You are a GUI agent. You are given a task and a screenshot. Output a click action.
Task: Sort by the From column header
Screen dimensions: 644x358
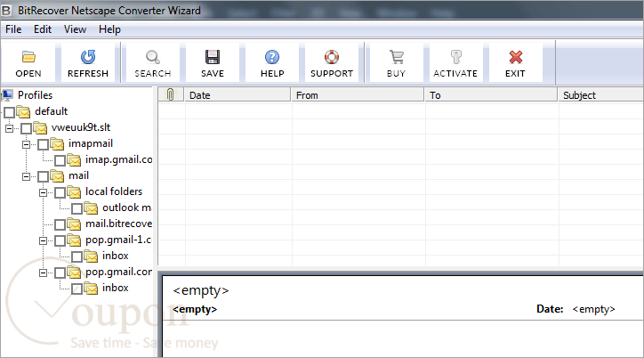click(358, 95)
